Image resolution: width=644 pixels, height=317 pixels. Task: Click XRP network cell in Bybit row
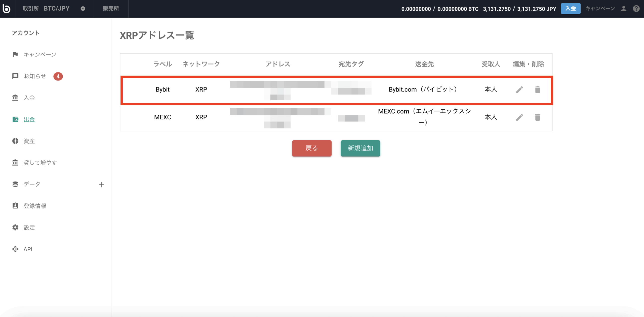pos(201,89)
